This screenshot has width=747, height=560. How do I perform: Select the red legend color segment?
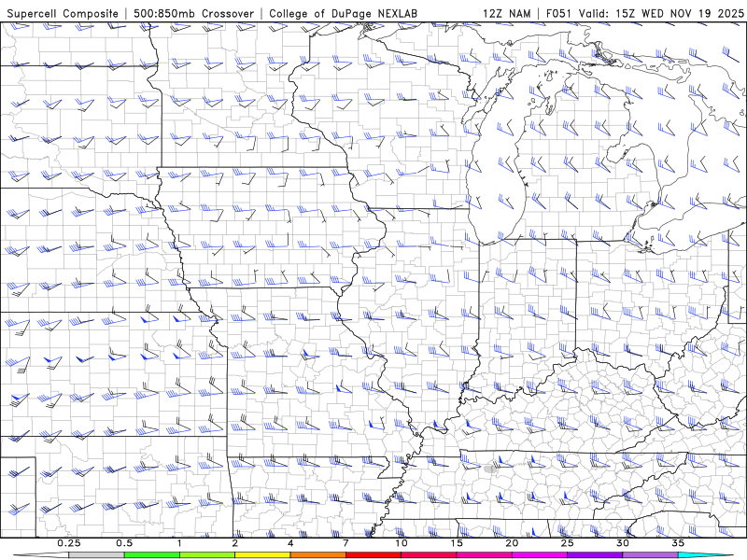coord(373,555)
